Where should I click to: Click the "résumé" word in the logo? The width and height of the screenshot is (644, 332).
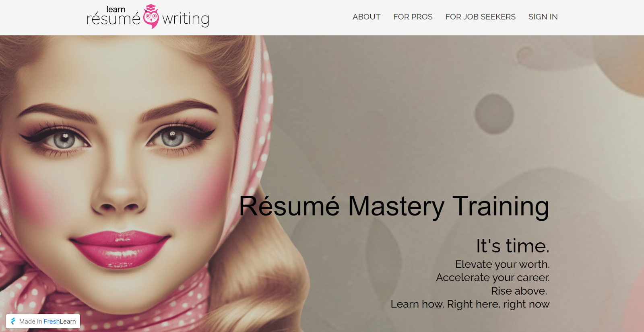(x=114, y=18)
